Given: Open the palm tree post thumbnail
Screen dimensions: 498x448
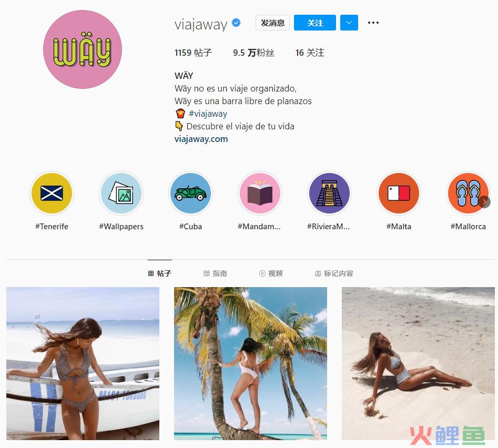Looking at the screenshot, I should pos(251,363).
